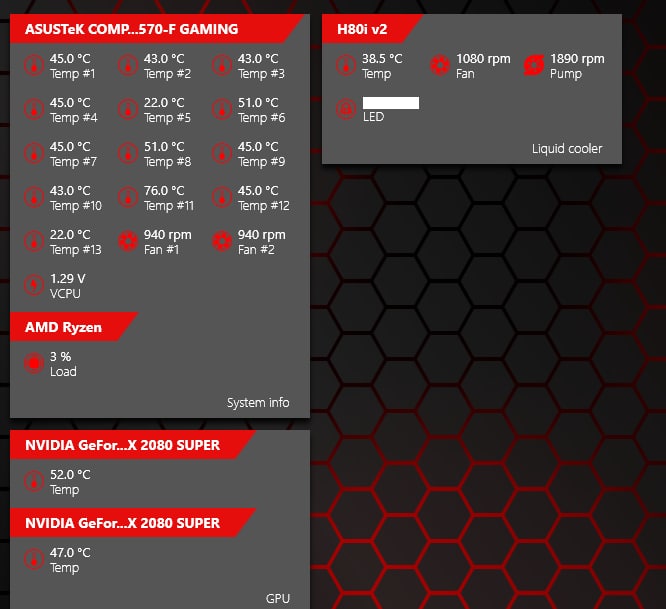This screenshot has height=609, width=666.
Task: Click the LED label text
Action: (373, 117)
